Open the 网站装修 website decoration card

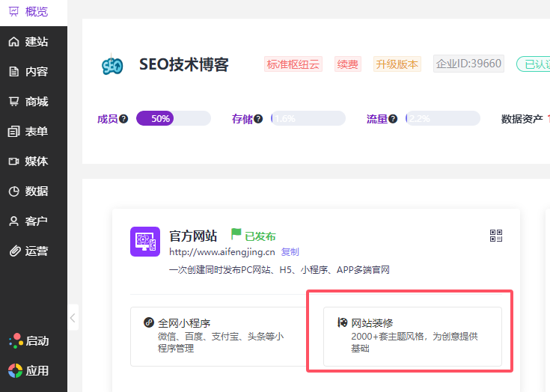[412, 336]
